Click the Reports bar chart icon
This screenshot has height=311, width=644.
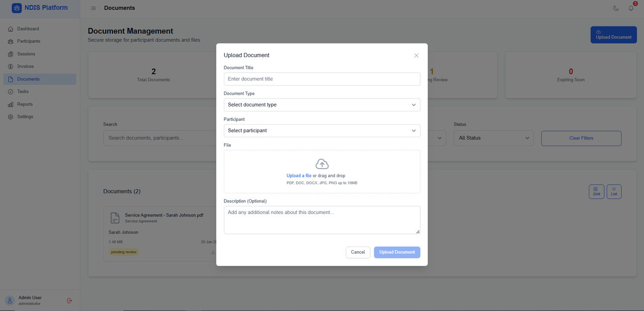pyautogui.click(x=11, y=104)
